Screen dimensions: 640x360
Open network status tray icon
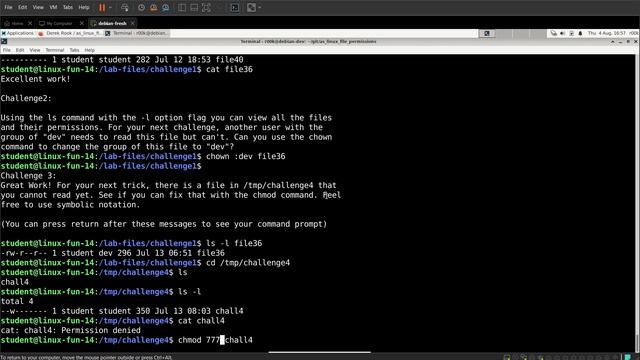click(553, 33)
